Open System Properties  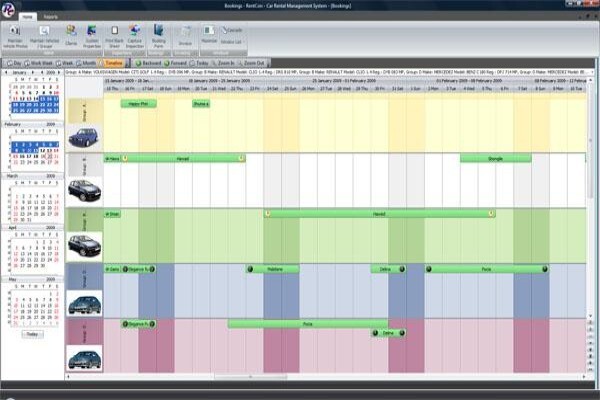tap(92, 37)
